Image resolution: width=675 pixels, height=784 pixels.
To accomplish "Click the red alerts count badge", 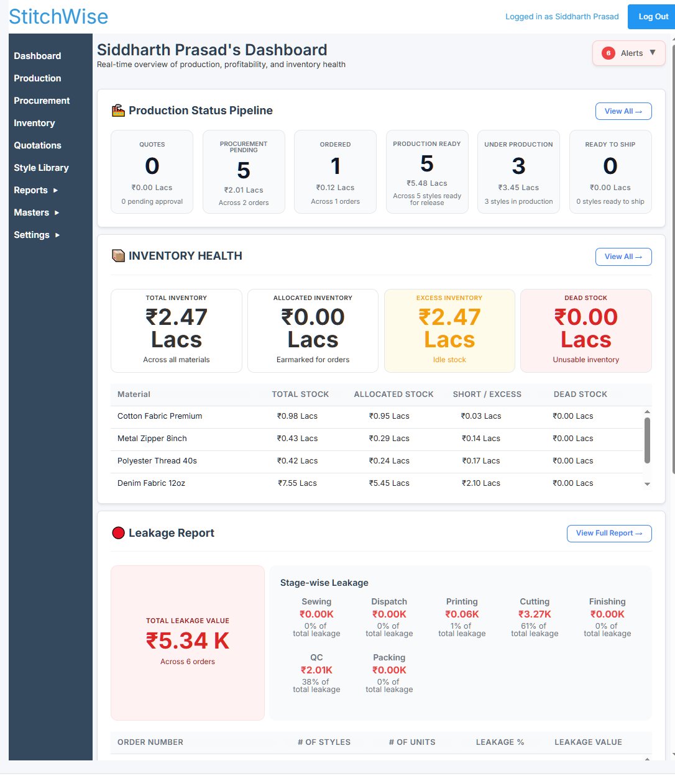I will pyautogui.click(x=608, y=53).
